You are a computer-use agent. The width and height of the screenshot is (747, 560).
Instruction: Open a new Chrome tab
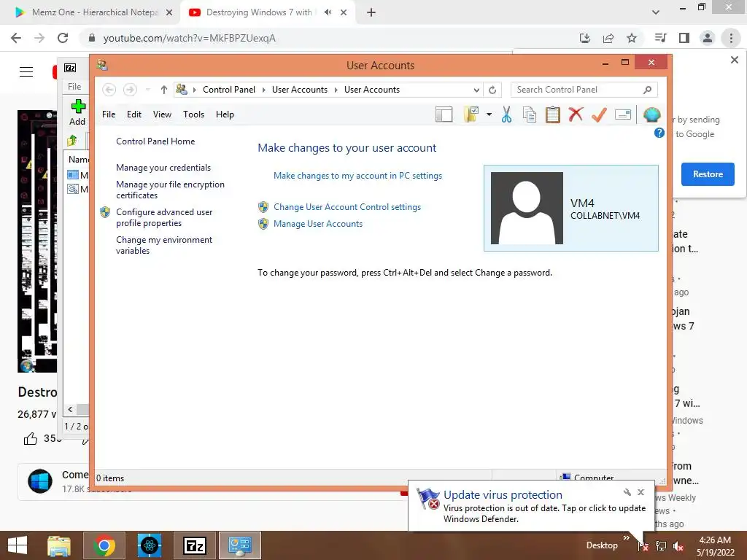pyautogui.click(x=371, y=12)
